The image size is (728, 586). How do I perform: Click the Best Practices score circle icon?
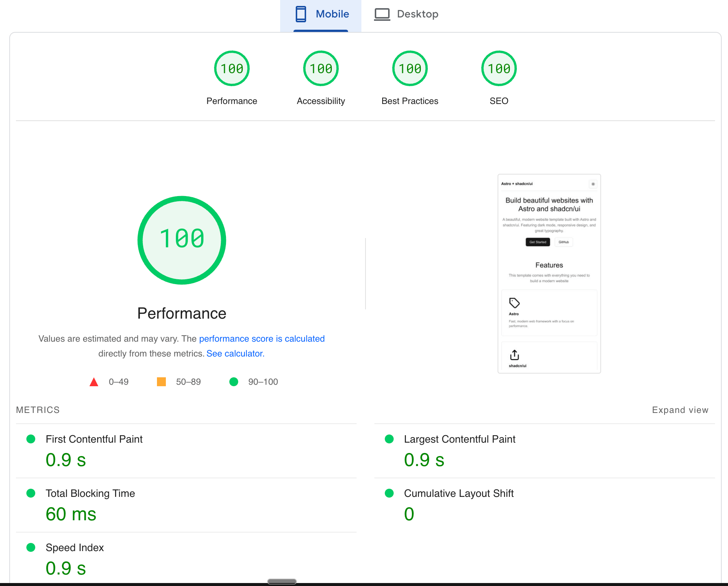410,68
